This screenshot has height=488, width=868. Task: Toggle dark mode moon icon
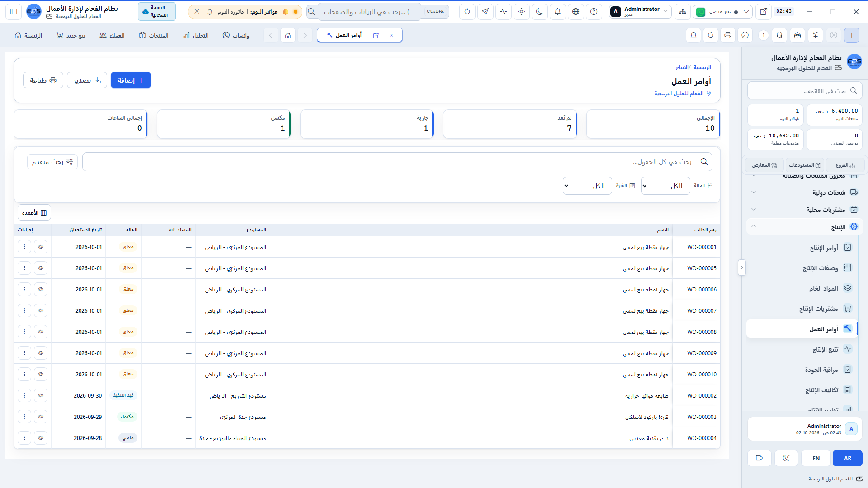[x=540, y=12]
